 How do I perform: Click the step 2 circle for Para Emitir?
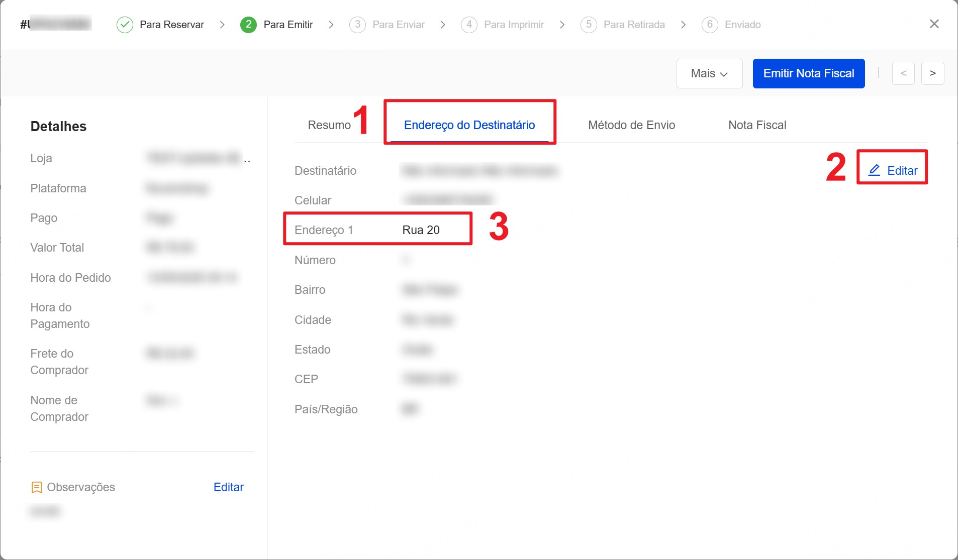[x=248, y=24]
